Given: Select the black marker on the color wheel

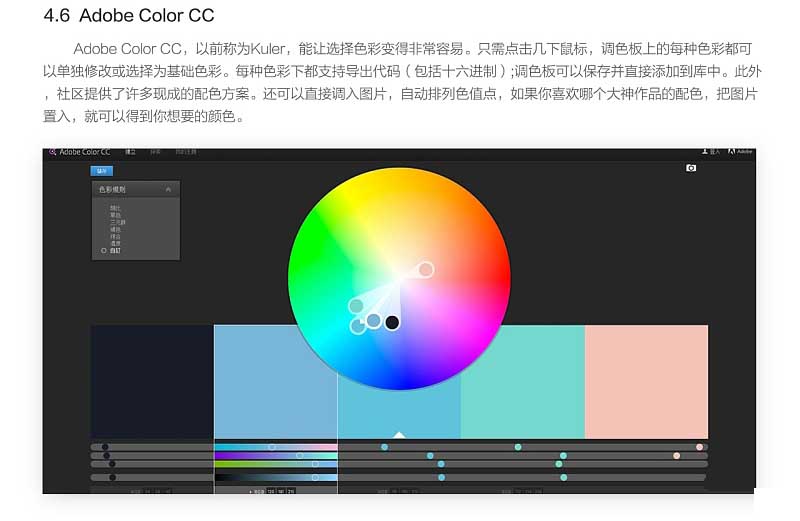Looking at the screenshot, I should (392, 322).
